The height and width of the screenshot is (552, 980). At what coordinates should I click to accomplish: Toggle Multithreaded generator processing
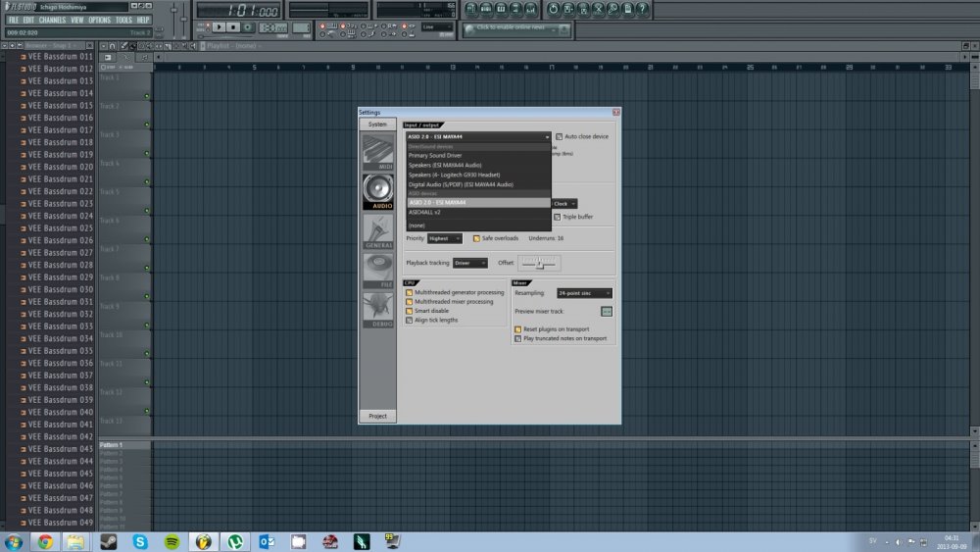410,292
